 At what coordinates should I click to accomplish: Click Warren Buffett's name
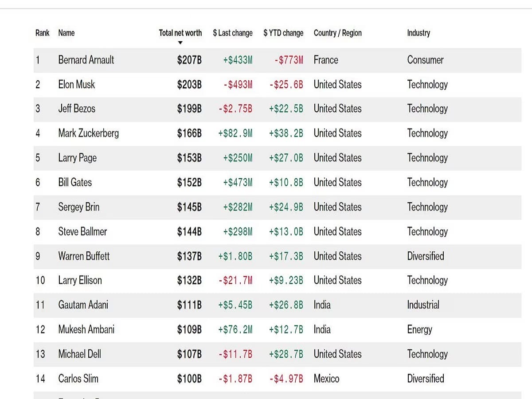point(84,256)
